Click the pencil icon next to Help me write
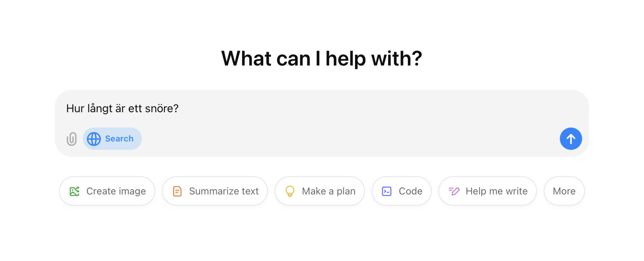 453,191
